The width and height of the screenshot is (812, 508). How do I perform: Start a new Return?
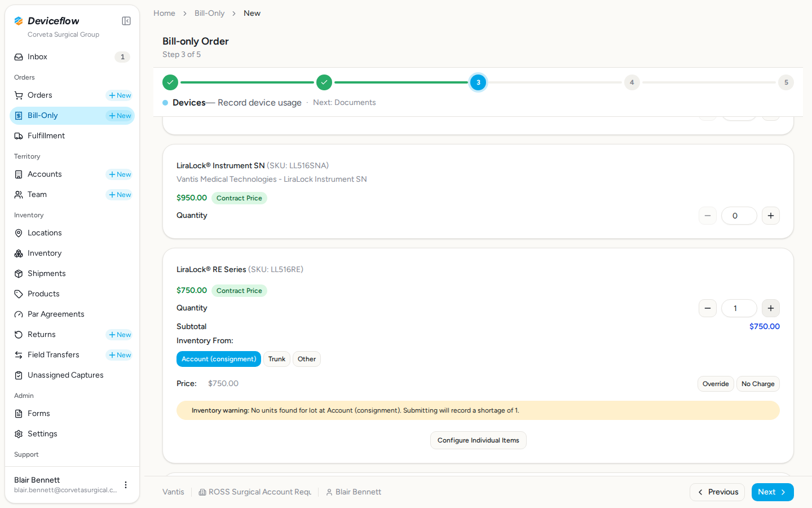click(120, 335)
